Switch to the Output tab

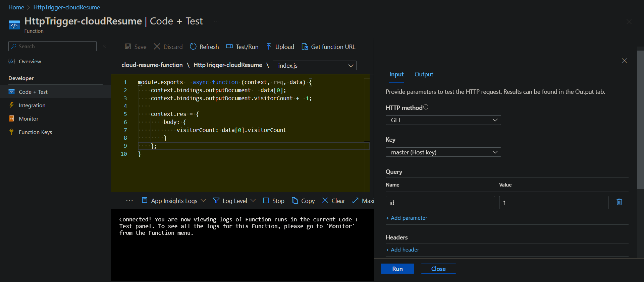pos(424,74)
